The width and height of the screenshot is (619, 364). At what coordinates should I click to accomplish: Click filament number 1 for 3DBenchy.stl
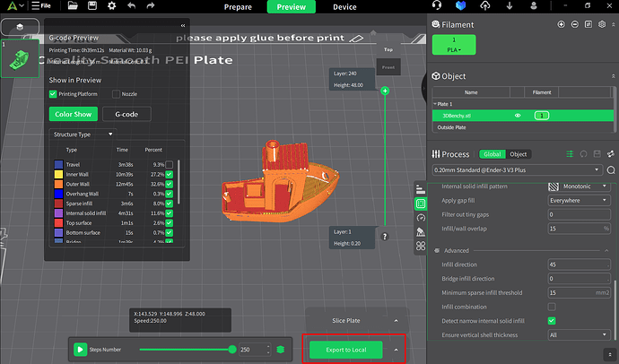coord(542,116)
